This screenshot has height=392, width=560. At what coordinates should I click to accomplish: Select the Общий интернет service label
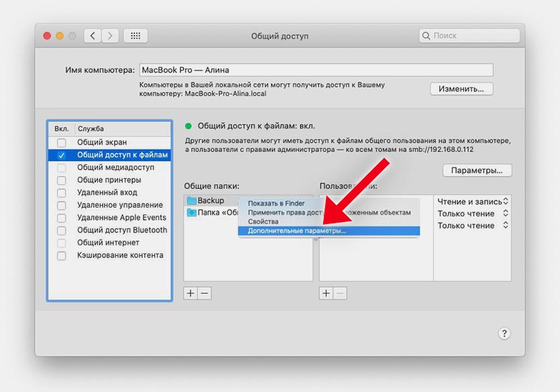(108, 243)
